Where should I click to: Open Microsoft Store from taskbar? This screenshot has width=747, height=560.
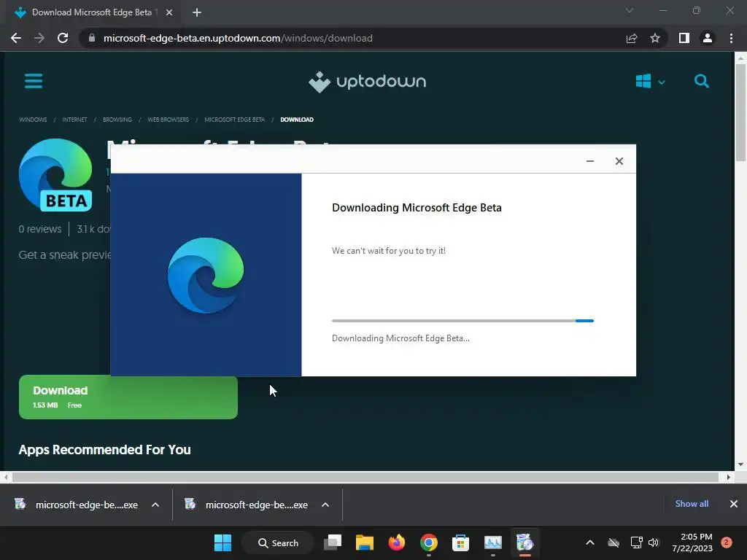[461, 542]
